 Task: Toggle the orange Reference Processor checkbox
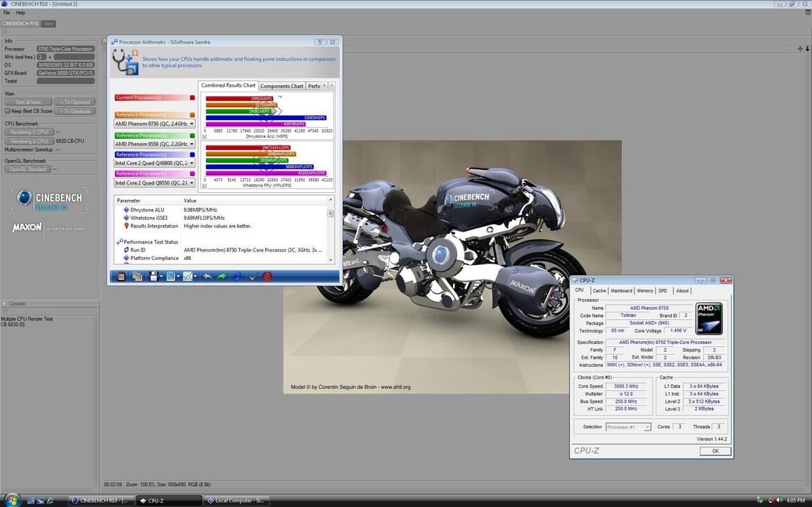point(192,115)
